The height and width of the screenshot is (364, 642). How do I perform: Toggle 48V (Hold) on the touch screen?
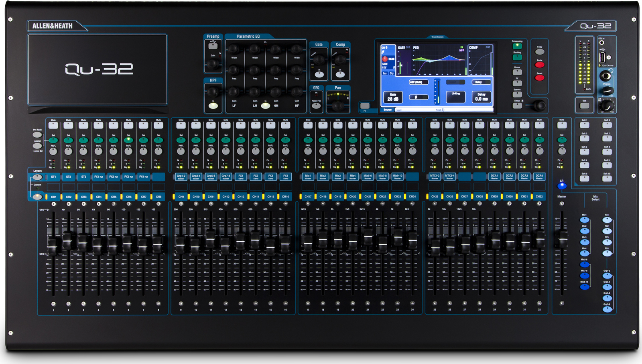(418, 82)
